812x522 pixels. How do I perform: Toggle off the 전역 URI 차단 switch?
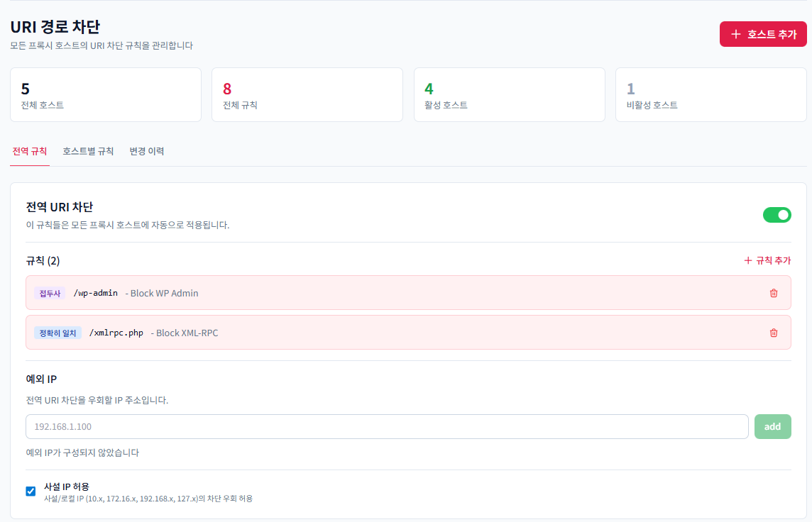click(x=777, y=214)
